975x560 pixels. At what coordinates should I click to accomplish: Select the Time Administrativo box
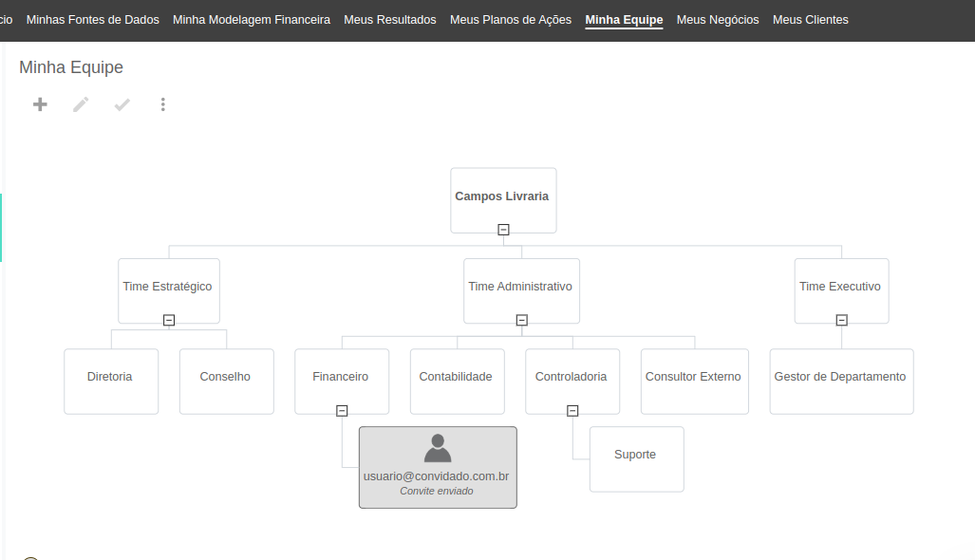coord(522,290)
